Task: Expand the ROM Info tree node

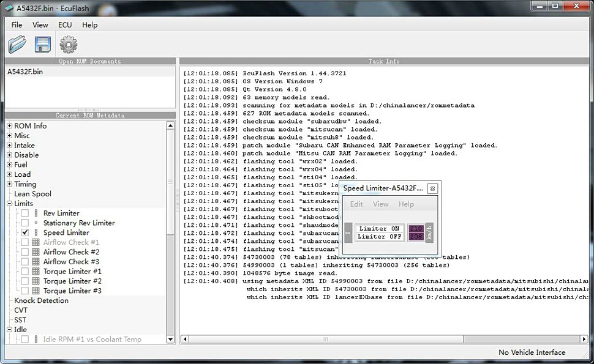Action: [x=10, y=126]
